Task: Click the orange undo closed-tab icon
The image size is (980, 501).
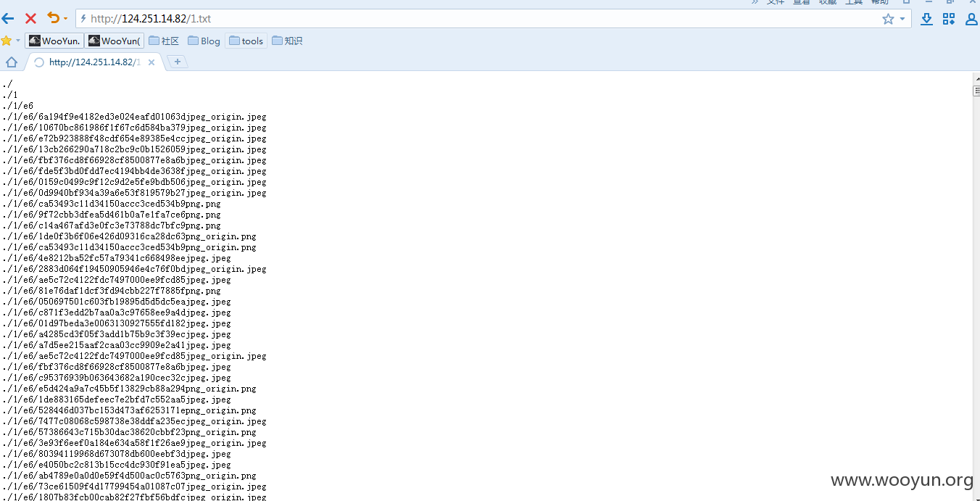Action: click(54, 17)
